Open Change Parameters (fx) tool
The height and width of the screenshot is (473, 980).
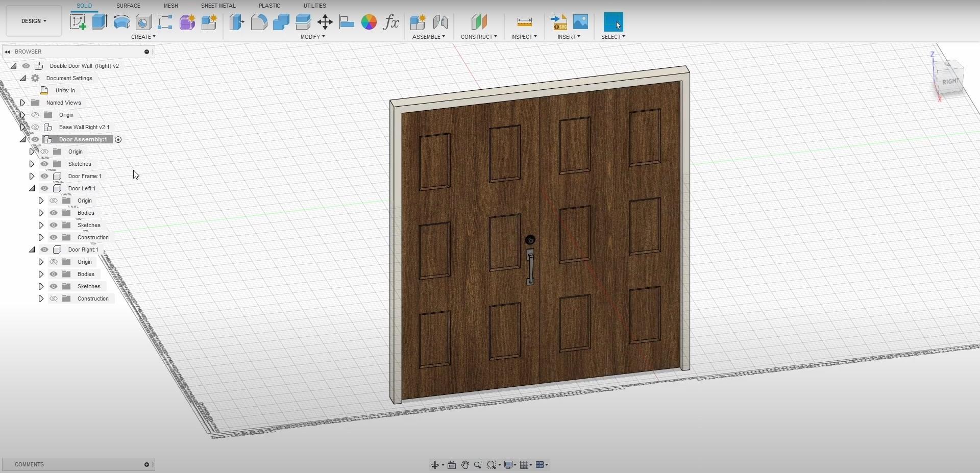tap(391, 22)
